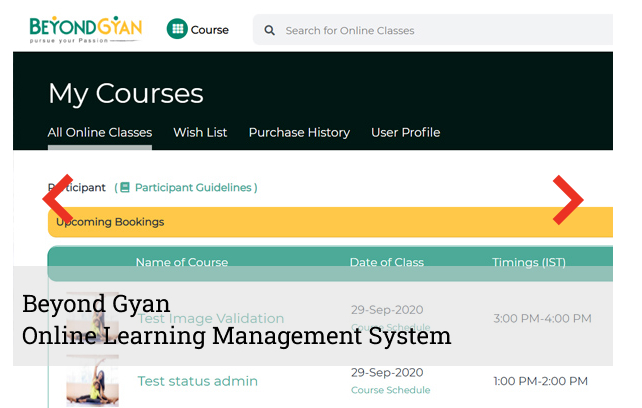Switch to the All Online Classes tab
This screenshot has width=642, height=408.
click(100, 132)
